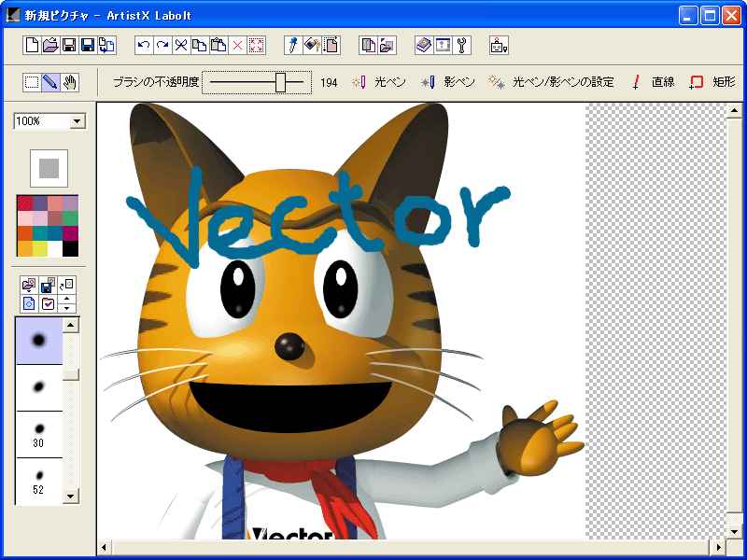Open a picture file from folder
The width and height of the screenshot is (747, 560).
coord(50,45)
